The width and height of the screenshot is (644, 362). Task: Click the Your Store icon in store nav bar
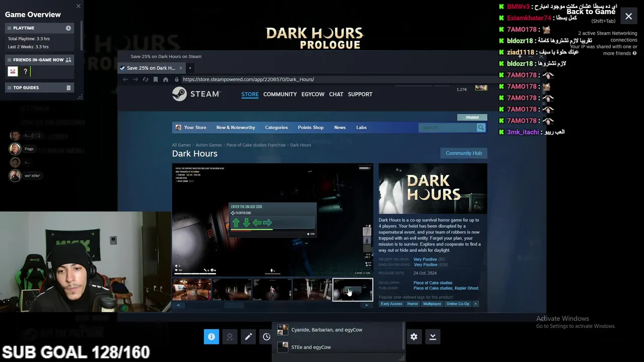(178, 127)
